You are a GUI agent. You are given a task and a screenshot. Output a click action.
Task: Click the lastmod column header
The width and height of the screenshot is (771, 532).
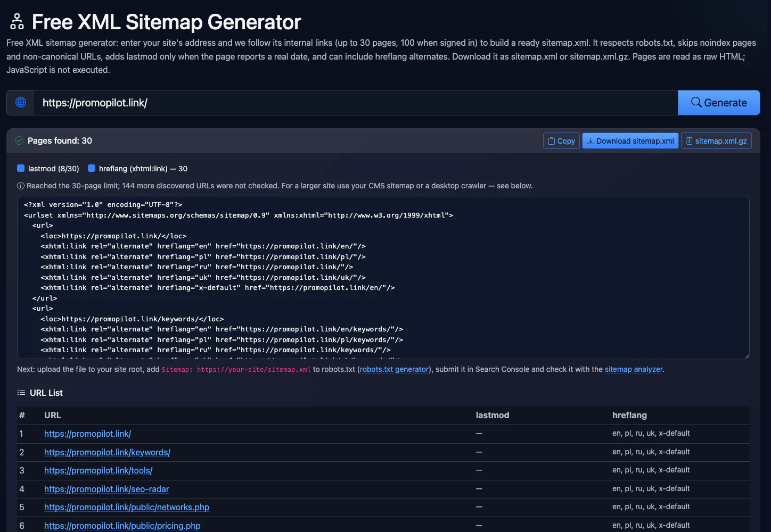point(493,415)
